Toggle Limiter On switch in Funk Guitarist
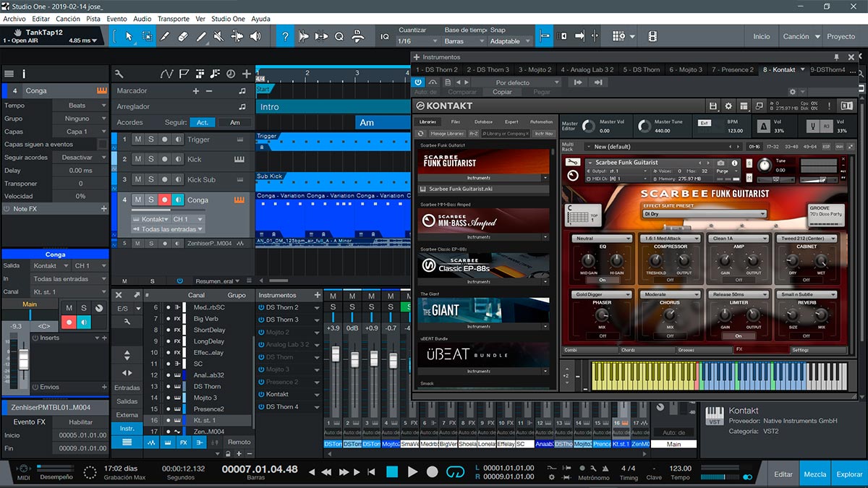Image resolution: width=868 pixels, height=488 pixels. point(739,335)
